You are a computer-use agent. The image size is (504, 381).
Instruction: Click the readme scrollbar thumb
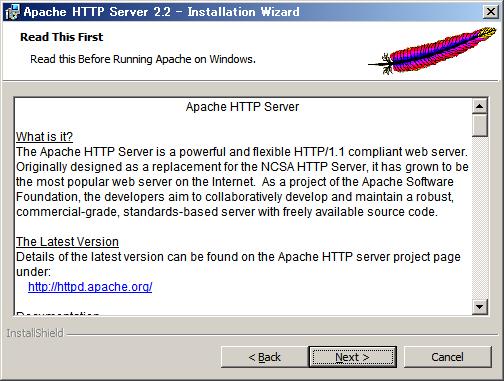(480, 125)
